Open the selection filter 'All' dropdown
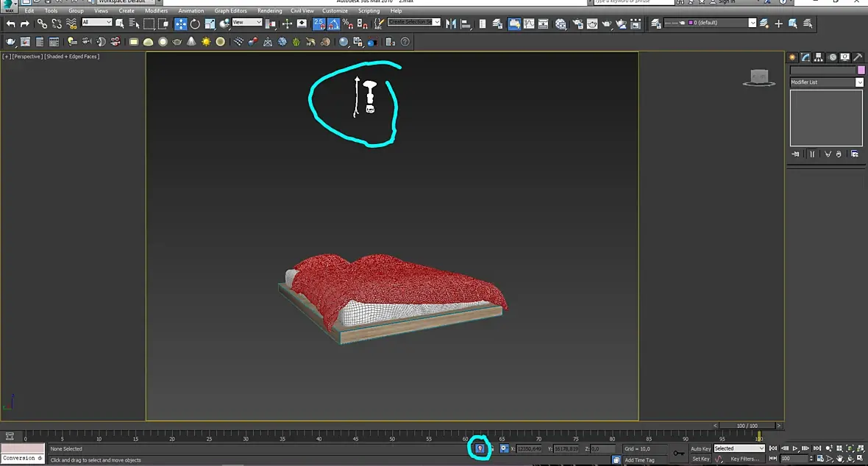 pos(96,23)
